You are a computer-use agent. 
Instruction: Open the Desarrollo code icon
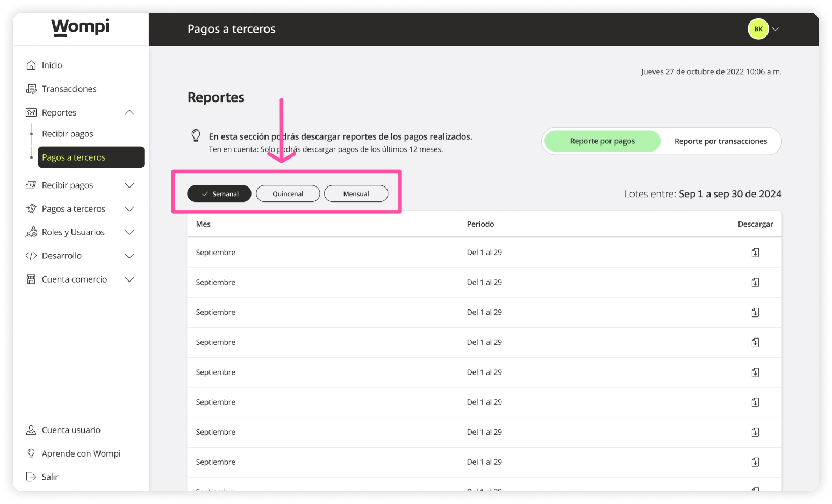click(32, 255)
